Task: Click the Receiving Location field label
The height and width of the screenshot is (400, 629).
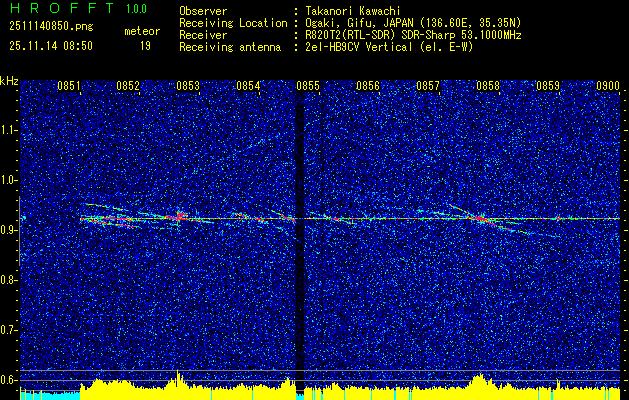Action: pos(233,23)
